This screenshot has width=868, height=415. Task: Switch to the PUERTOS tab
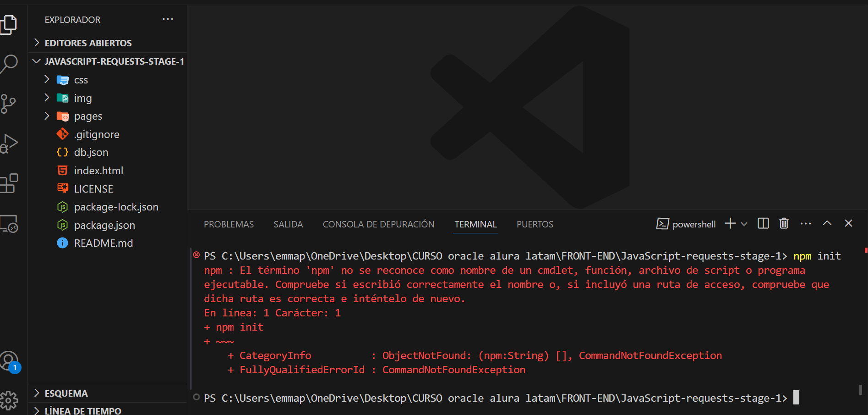tap(535, 224)
